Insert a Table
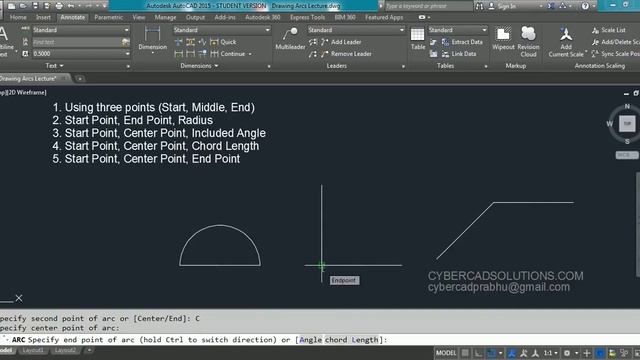Screen dimensions: 640x360 tap(418, 38)
